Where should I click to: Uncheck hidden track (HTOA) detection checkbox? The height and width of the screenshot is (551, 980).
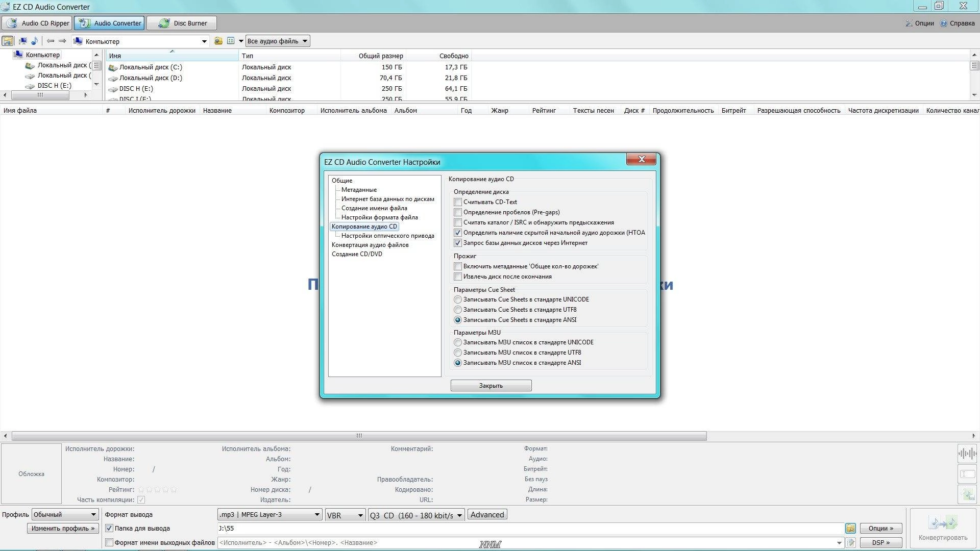point(458,233)
